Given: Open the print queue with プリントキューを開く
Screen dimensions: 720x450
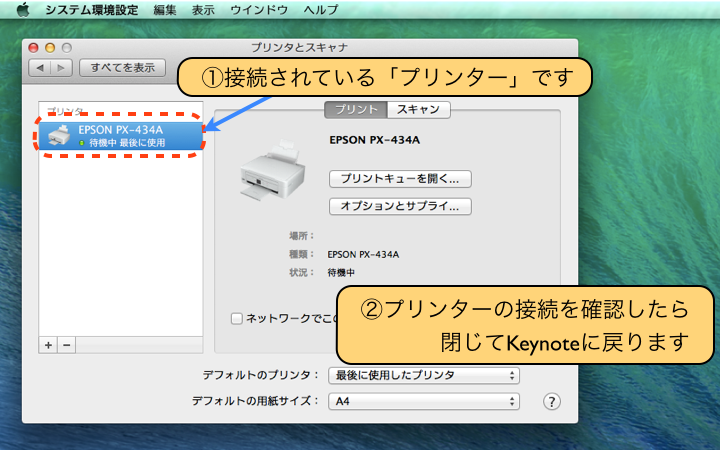Looking at the screenshot, I should coord(400,179).
